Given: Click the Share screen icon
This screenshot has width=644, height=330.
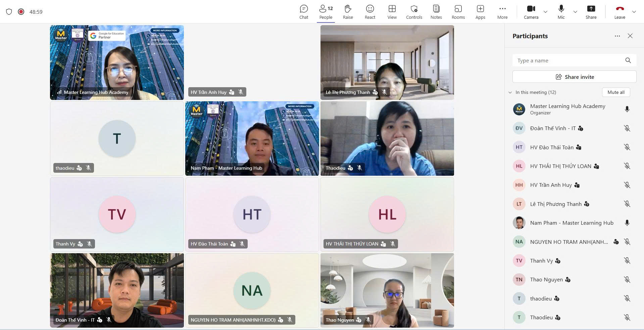Looking at the screenshot, I should coord(591,12).
